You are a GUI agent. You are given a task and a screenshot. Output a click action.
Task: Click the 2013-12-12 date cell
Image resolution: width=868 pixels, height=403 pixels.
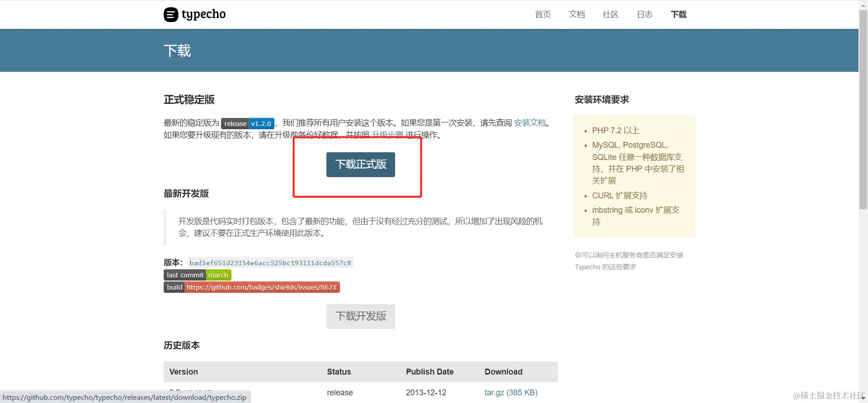pos(426,393)
